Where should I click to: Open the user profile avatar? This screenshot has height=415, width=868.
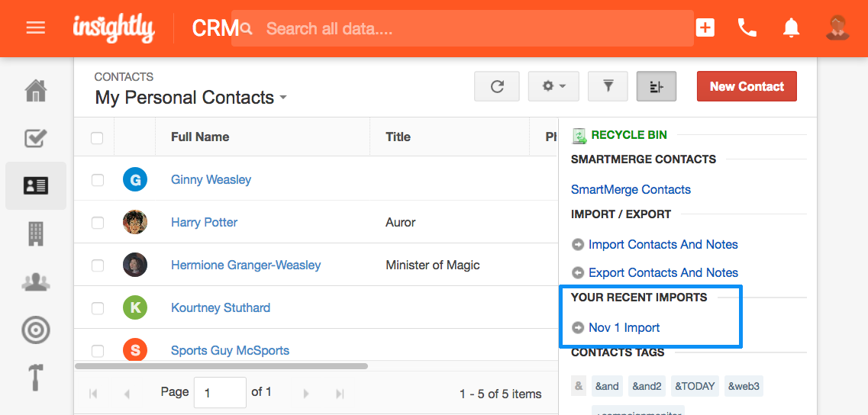coord(837,27)
